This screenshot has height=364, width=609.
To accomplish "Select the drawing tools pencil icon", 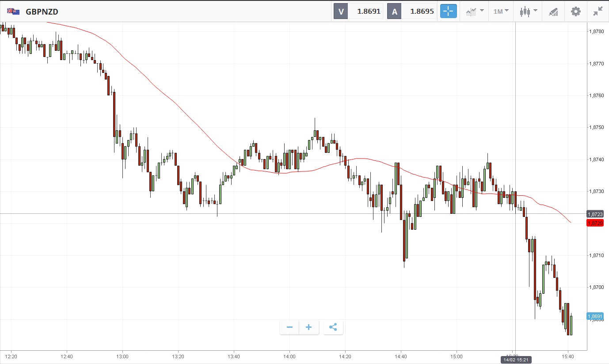I will tap(553, 11).
